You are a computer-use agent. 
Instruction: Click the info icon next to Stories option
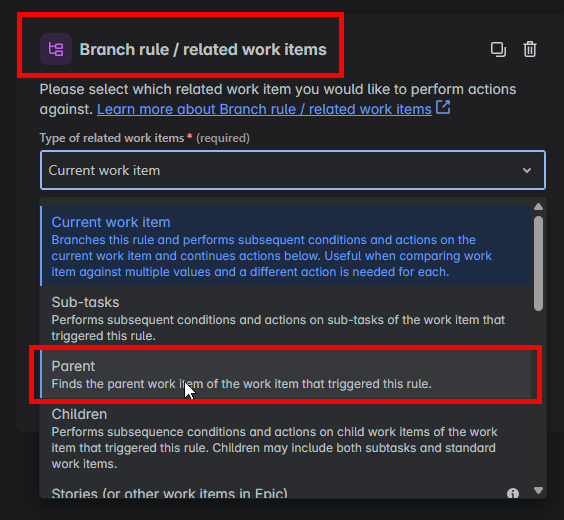pos(513,493)
